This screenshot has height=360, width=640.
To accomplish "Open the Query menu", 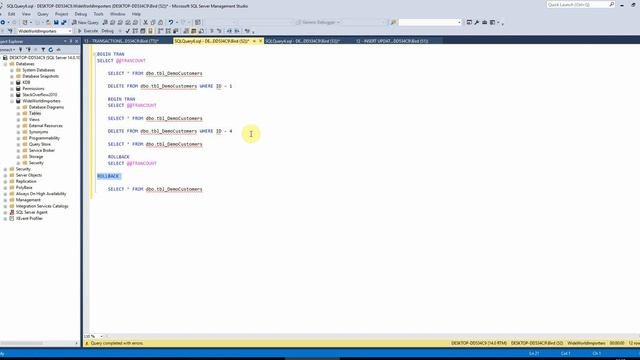I will pyautogui.click(x=42, y=14).
